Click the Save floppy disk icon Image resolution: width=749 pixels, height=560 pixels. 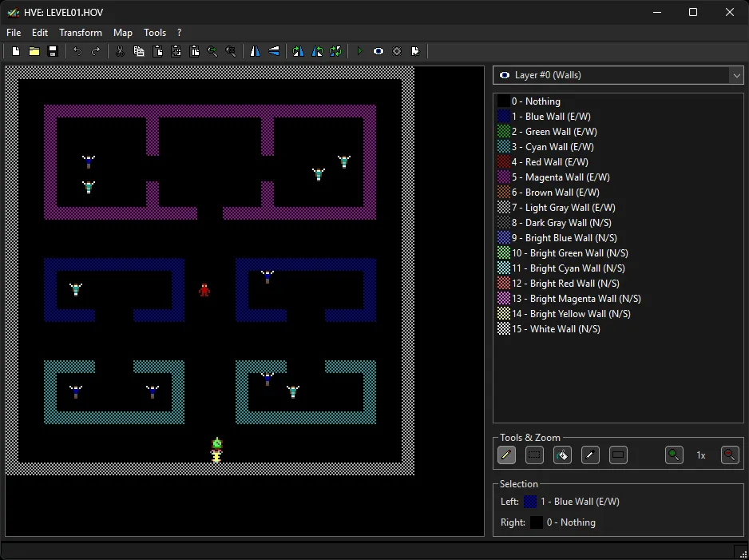pyautogui.click(x=53, y=51)
